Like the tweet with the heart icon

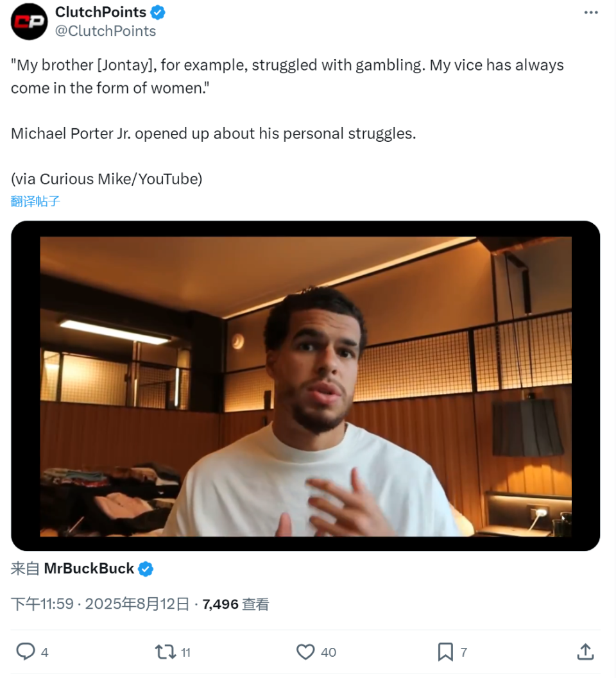(x=304, y=652)
